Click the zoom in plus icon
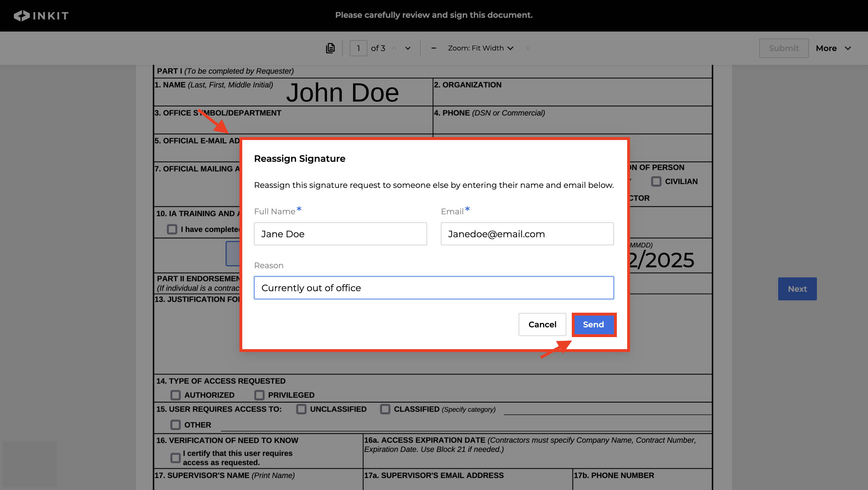The width and height of the screenshot is (868, 490). 528,48
